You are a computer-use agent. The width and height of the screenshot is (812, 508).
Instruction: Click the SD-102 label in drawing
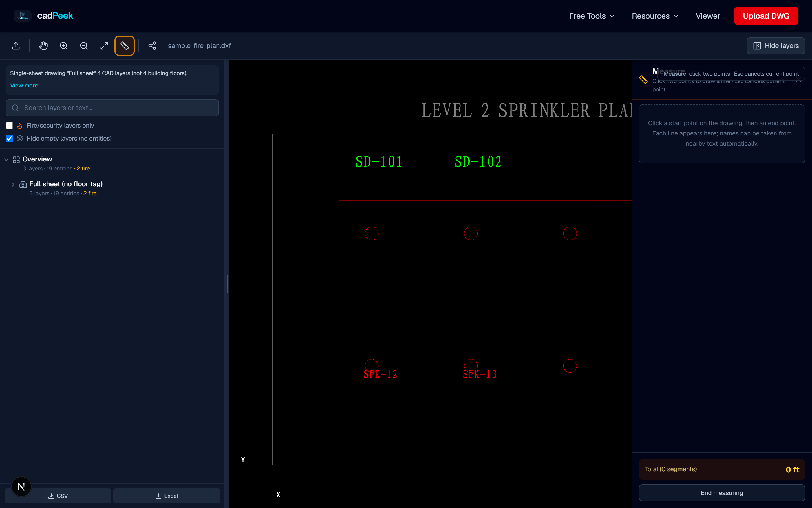478,162
